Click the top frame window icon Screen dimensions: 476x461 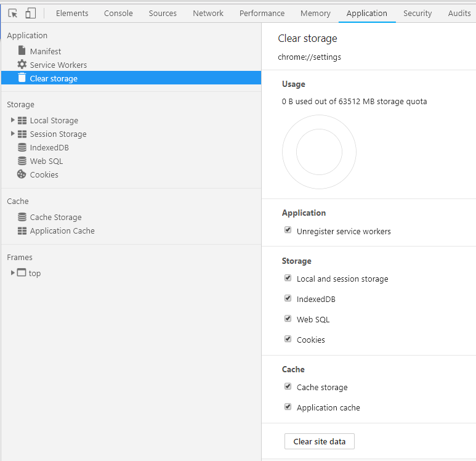[x=22, y=272]
